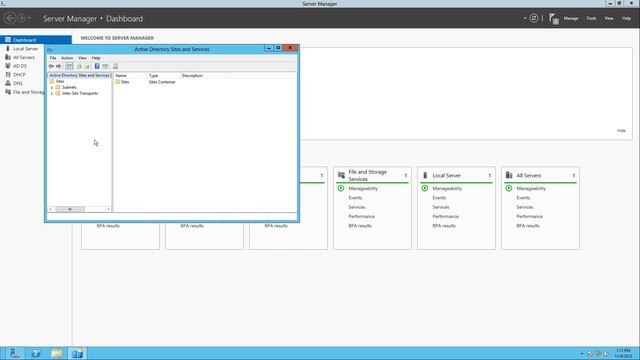Viewport: 640px width, 360px height.
Task: Click the Subnets folder icon in tree
Action: 58,87
